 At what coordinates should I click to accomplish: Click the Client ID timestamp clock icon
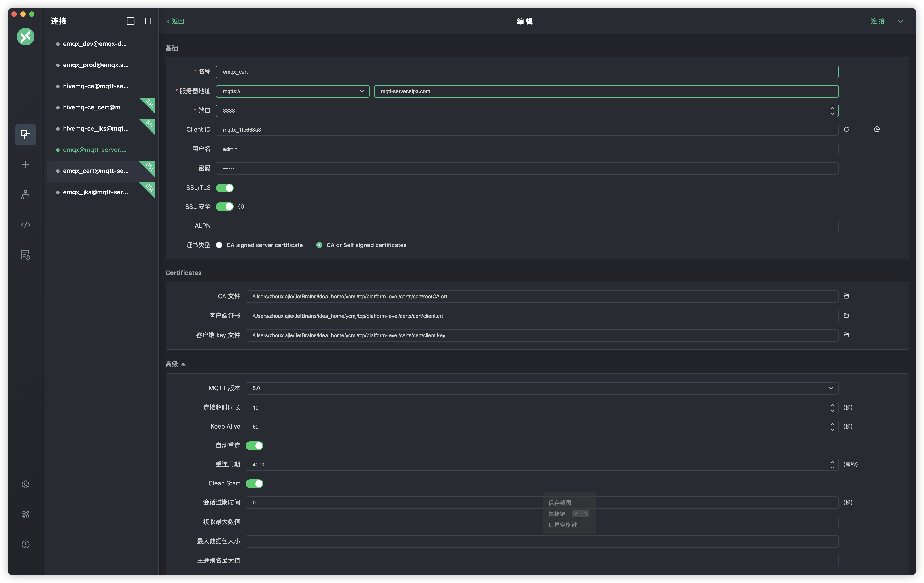click(x=877, y=130)
